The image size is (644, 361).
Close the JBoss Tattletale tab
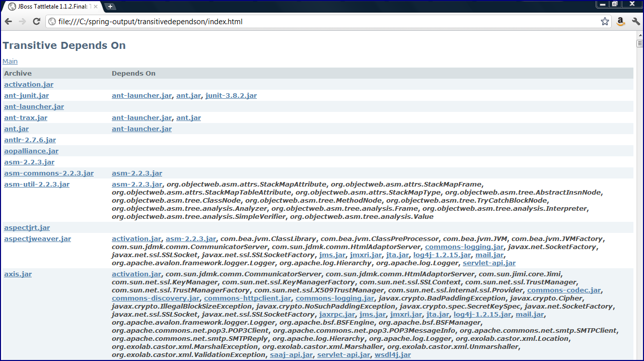point(96,7)
